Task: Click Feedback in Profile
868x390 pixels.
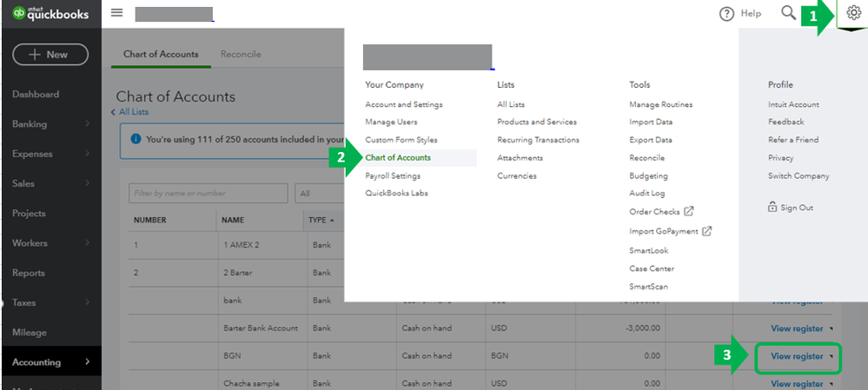Action: [x=786, y=122]
